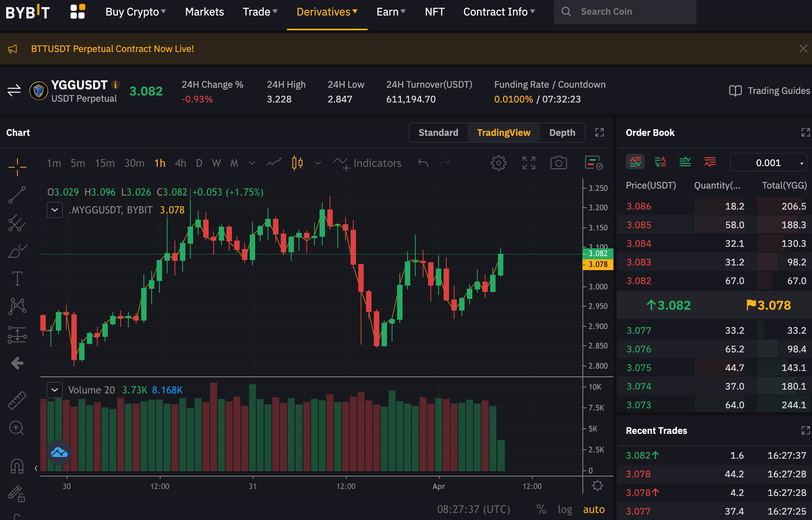Select the ruler measure tool
The width and height of the screenshot is (812, 520).
[17, 400]
